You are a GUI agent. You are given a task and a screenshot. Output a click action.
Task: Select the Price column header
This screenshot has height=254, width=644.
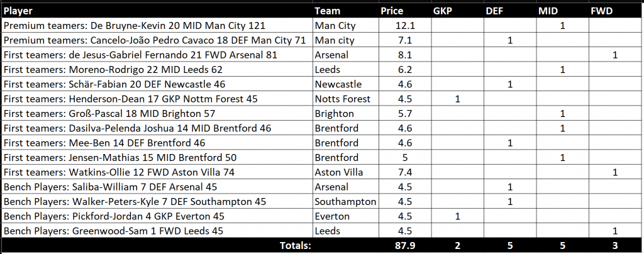(404, 11)
